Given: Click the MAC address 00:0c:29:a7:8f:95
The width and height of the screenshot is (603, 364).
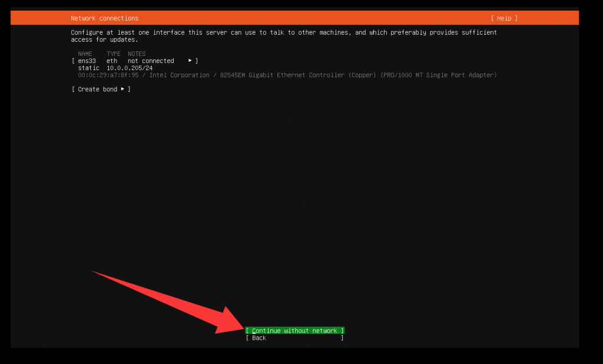Looking at the screenshot, I should (111, 75).
